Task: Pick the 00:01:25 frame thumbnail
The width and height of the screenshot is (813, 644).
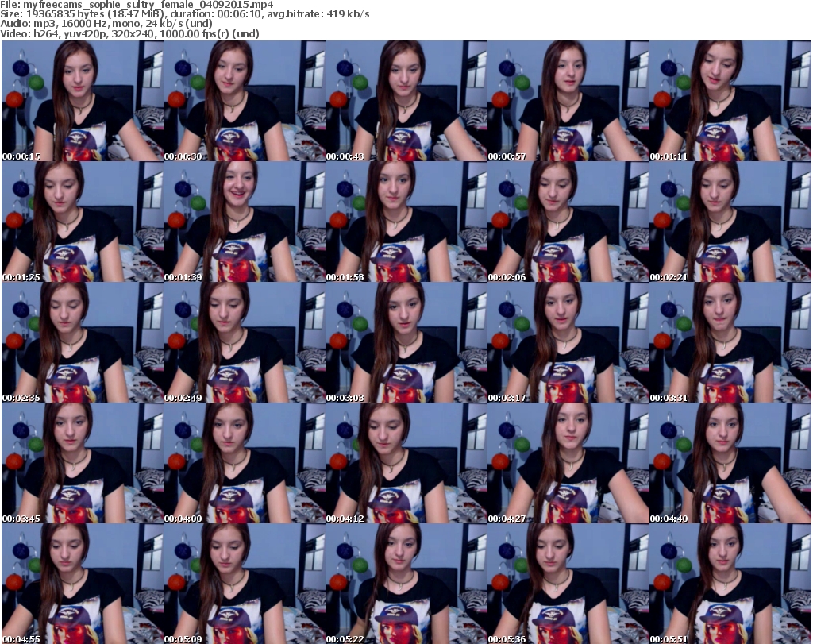Action: click(83, 222)
